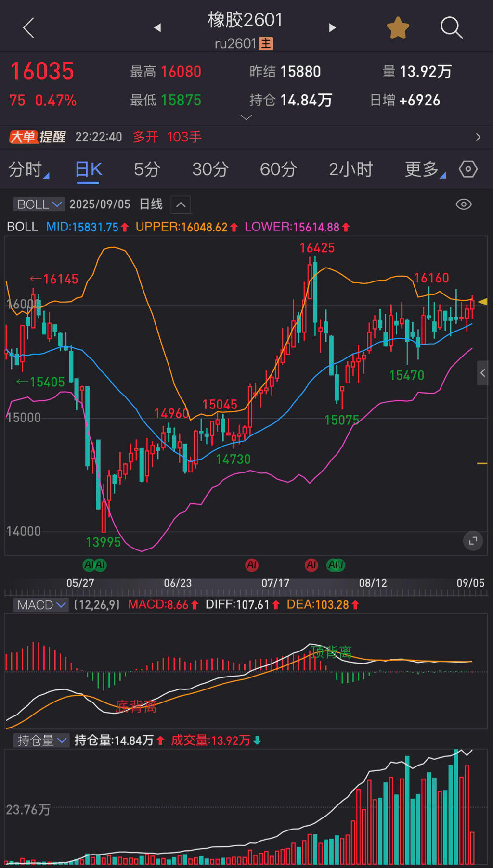Open the 更多 periods dropdown
This screenshot has width=493, height=868.
[425, 169]
